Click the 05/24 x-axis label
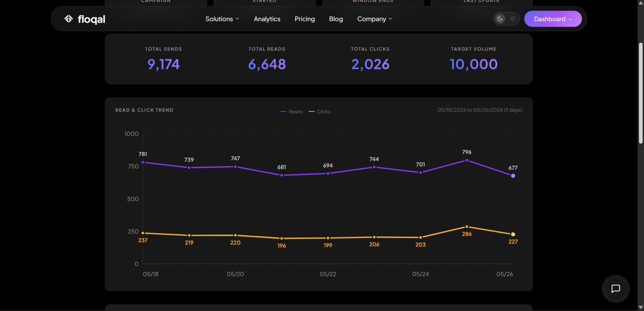The height and width of the screenshot is (311, 644). [421, 274]
